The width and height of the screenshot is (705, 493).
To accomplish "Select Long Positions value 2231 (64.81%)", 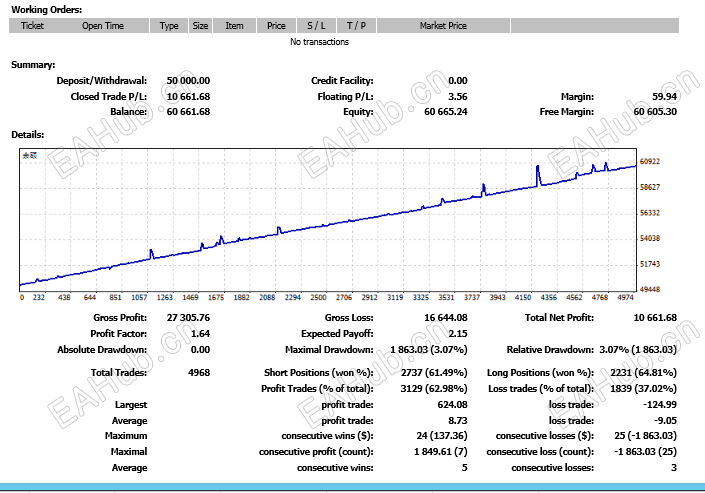I will tap(643, 372).
